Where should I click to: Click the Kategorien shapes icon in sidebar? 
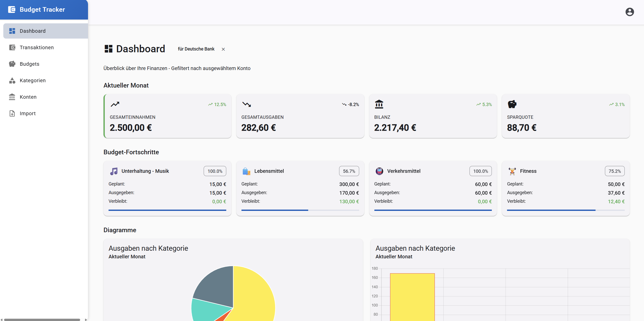tap(12, 80)
